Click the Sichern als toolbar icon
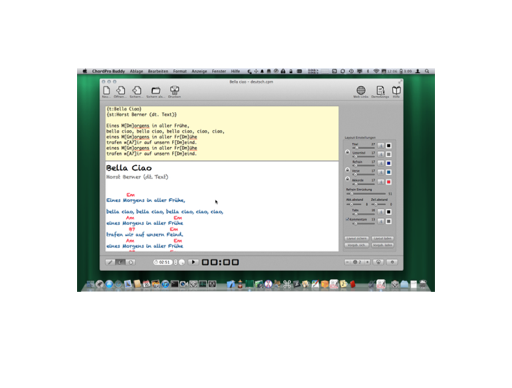The height and width of the screenshot is (388, 512). click(156, 91)
